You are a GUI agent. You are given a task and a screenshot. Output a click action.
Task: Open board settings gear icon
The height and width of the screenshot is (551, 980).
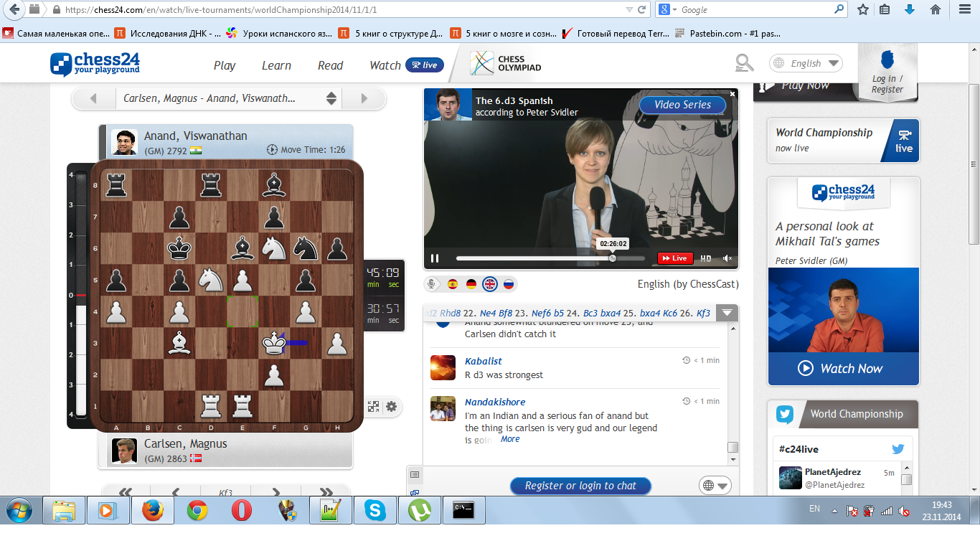tap(391, 407)
